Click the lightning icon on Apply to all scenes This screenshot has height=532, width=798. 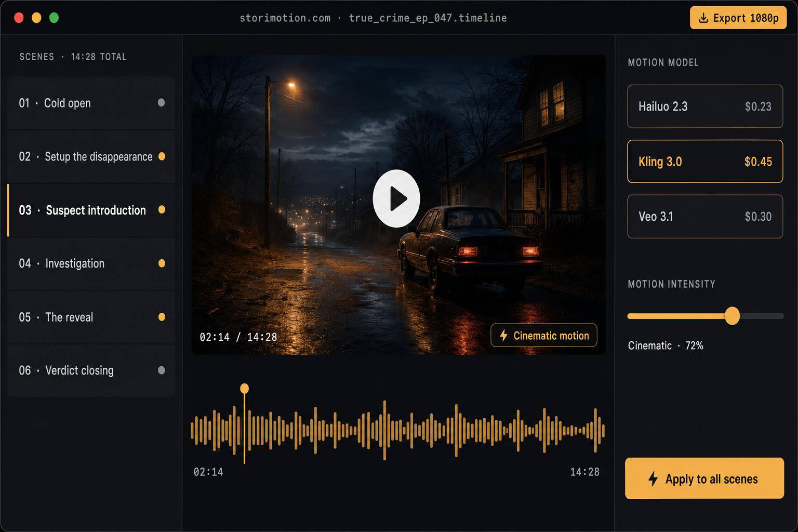653,478
